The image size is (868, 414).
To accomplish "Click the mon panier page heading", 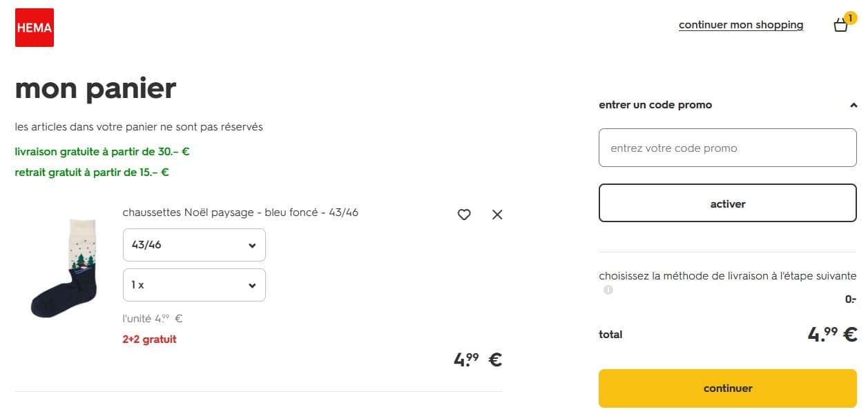I will [95, 88].
